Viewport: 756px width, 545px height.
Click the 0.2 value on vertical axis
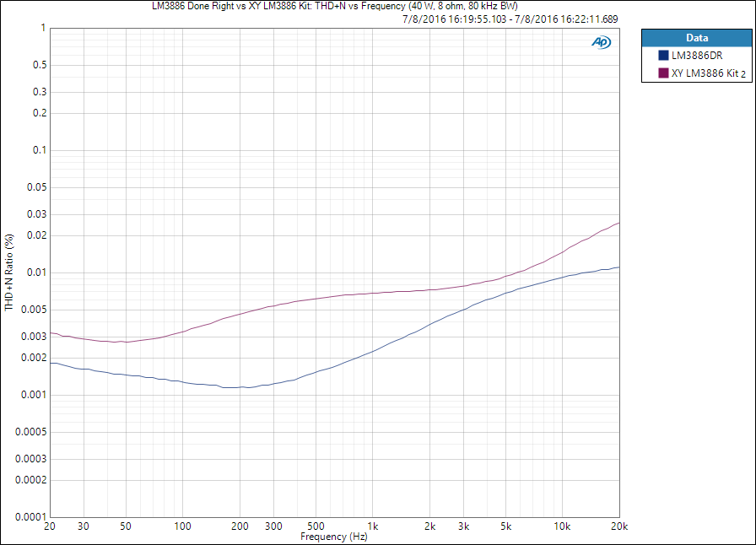(40, 113)
